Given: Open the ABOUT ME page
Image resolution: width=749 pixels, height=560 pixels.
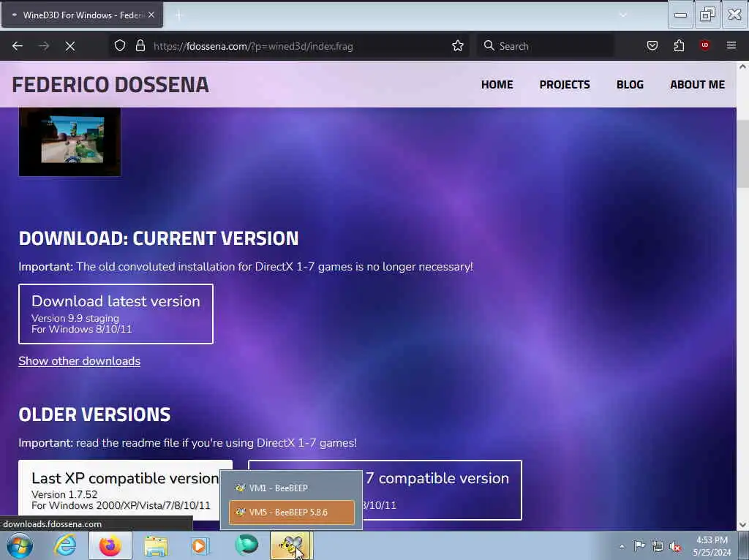Looking at the screenshot, I should coord(697,85).
